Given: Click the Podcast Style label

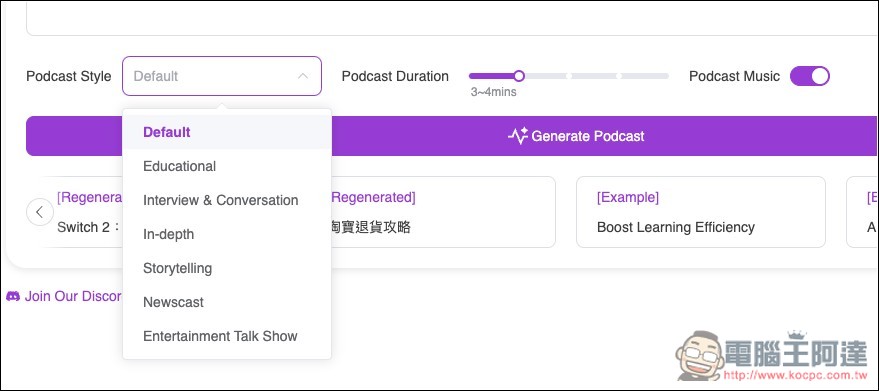Looking at the screenshot, I should pos(69,76).
